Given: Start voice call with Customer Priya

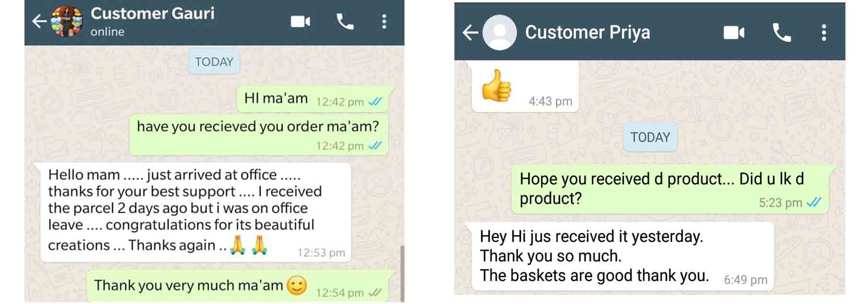Looking at the screenshot, I should point(781,33).
